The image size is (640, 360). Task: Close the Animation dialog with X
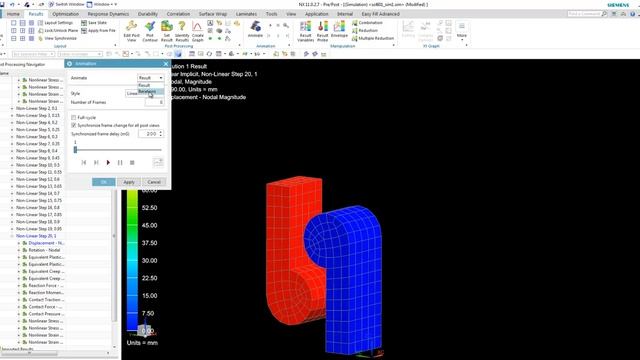pyautogui.click(x=165, y=64)
